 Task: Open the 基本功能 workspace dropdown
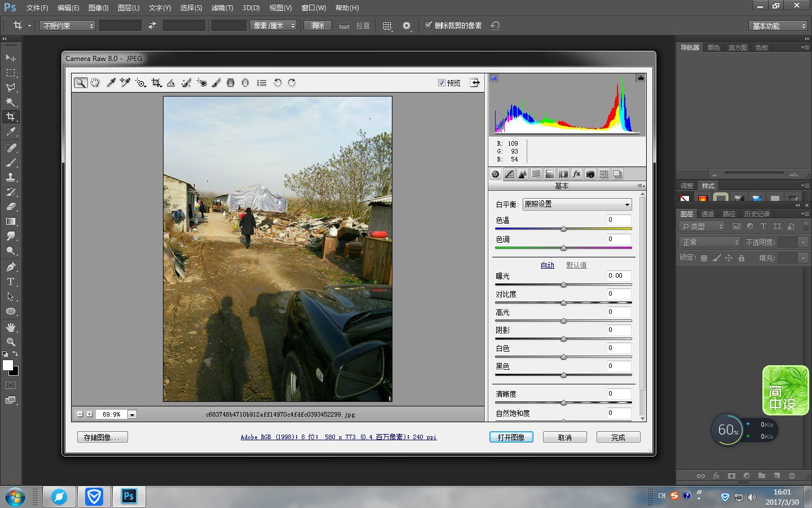(x=779, y=26)
